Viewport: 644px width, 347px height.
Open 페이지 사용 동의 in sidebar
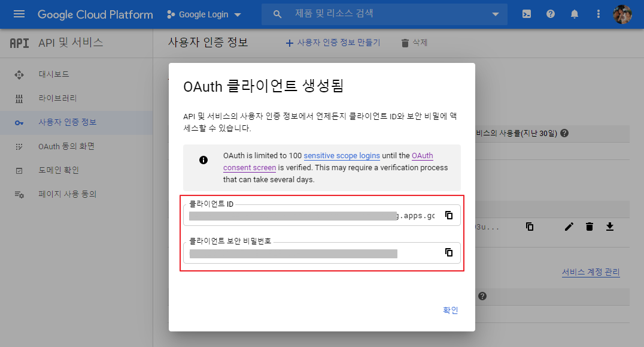[68, 194]
